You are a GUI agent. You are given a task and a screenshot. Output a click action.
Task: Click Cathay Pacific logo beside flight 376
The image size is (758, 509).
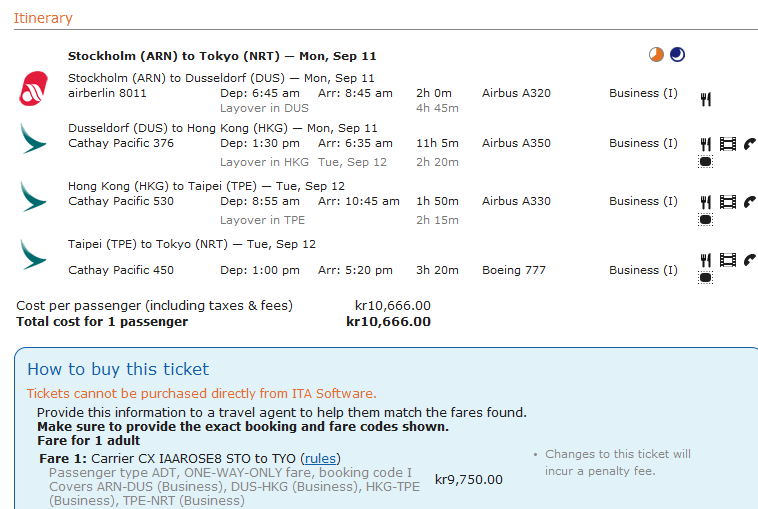[33, 138]
